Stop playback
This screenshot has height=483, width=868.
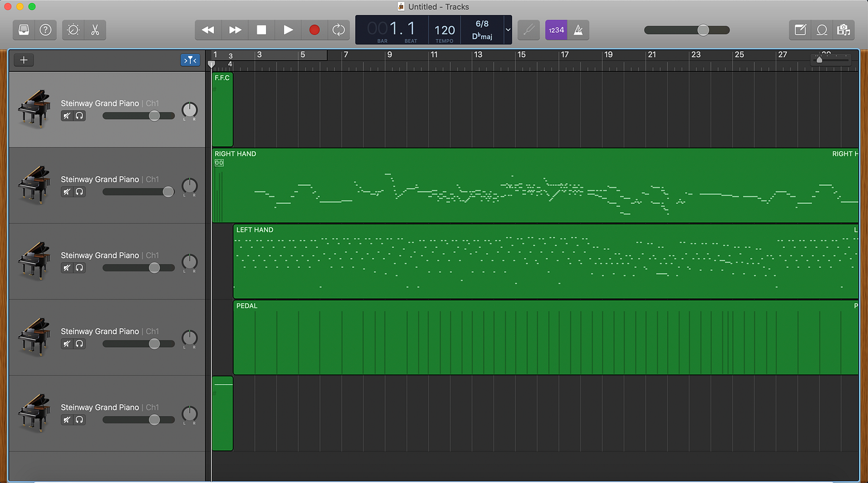(x=262, y=30)
